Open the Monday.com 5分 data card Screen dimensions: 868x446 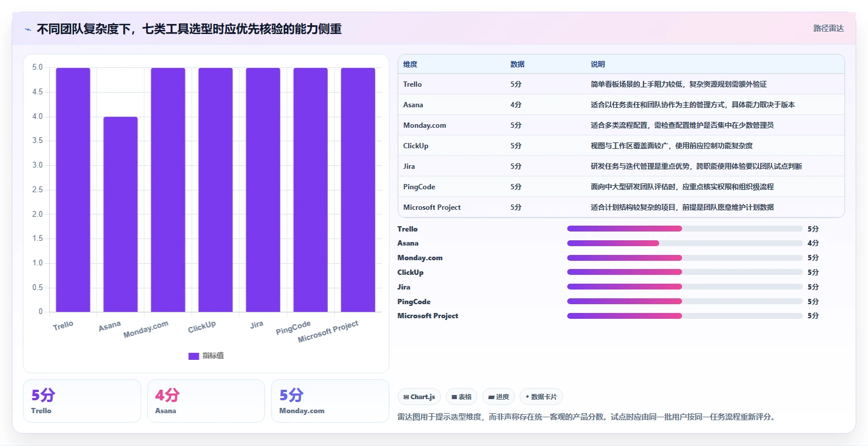(330, 401)
